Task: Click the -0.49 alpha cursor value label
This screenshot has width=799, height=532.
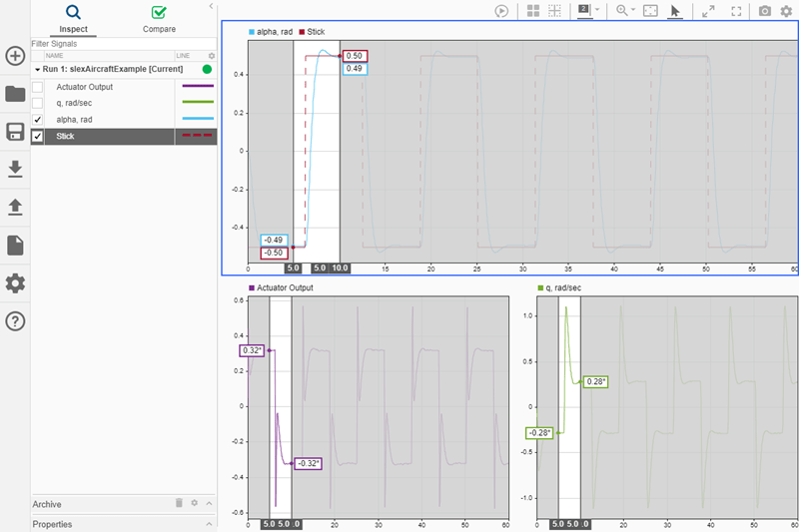Action: [x=274, y=240]
